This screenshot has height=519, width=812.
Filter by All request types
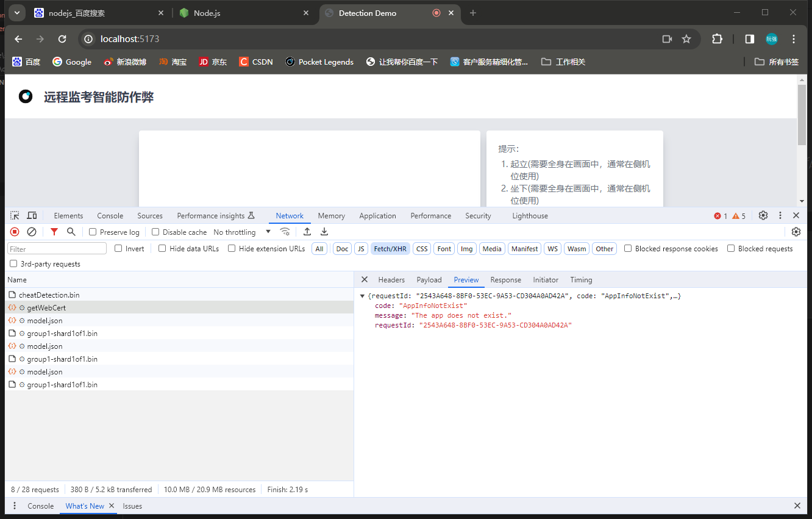(319, 249)
